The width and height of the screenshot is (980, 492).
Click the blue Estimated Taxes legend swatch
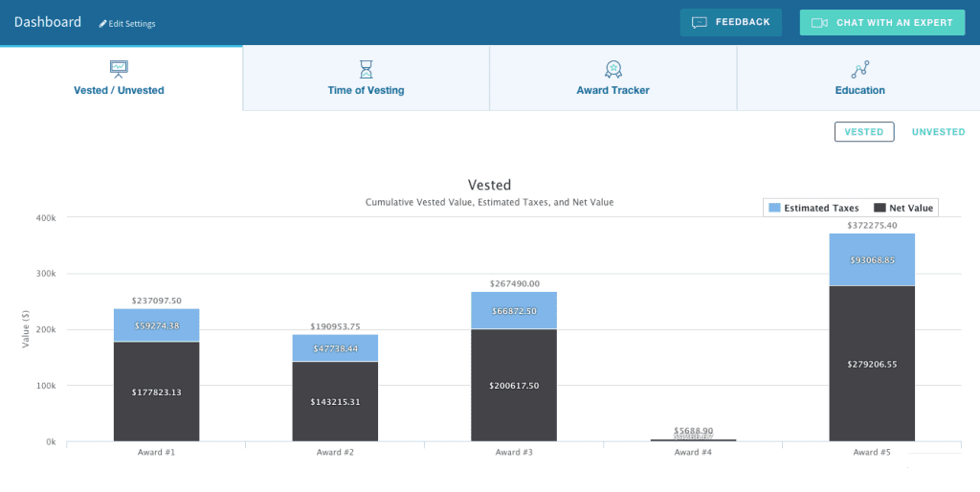click(x=774, y=208)
